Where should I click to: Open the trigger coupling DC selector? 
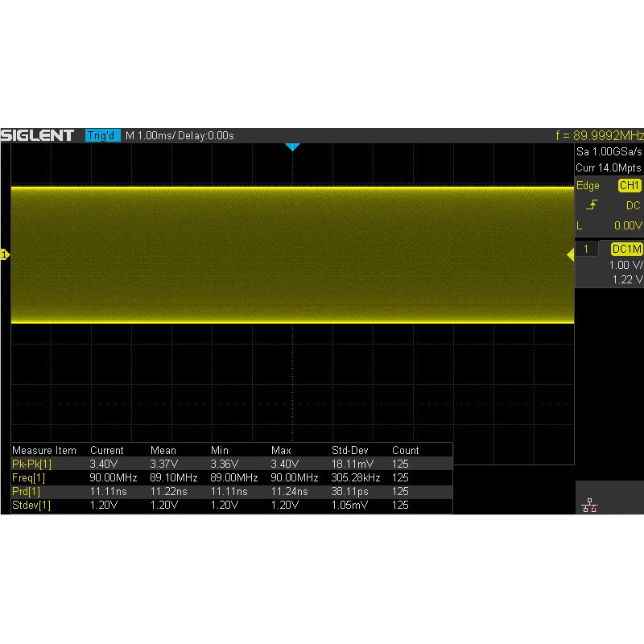[633, 205]
